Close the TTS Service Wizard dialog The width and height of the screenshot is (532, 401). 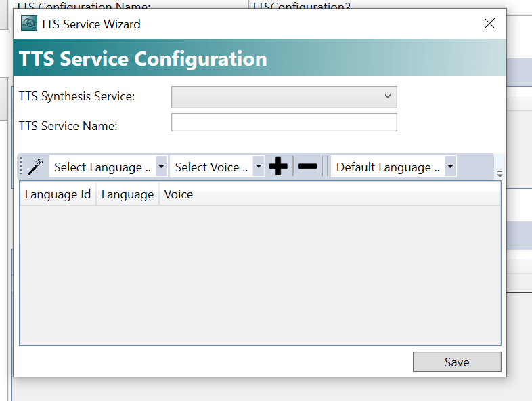[x=489, y=24]
